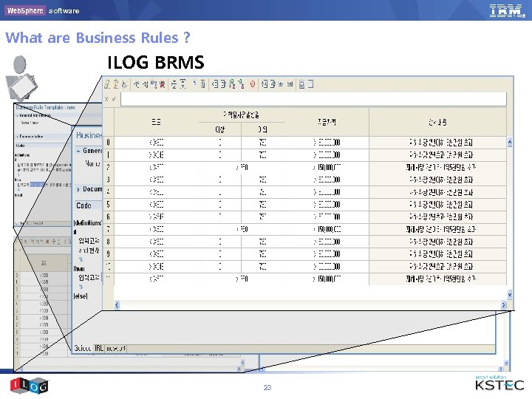Click the [else] keyword in the rule code

(81, 296)
